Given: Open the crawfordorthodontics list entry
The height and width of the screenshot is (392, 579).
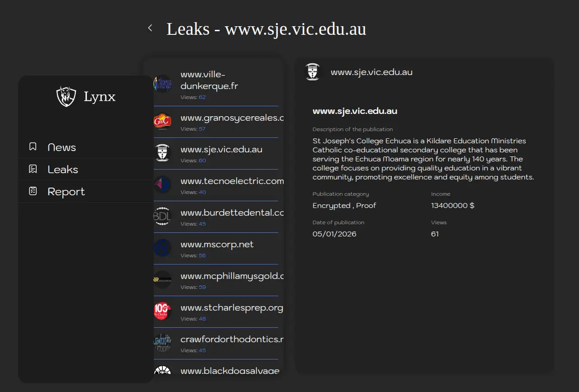Looking at the screenshot, I should 232,339.
